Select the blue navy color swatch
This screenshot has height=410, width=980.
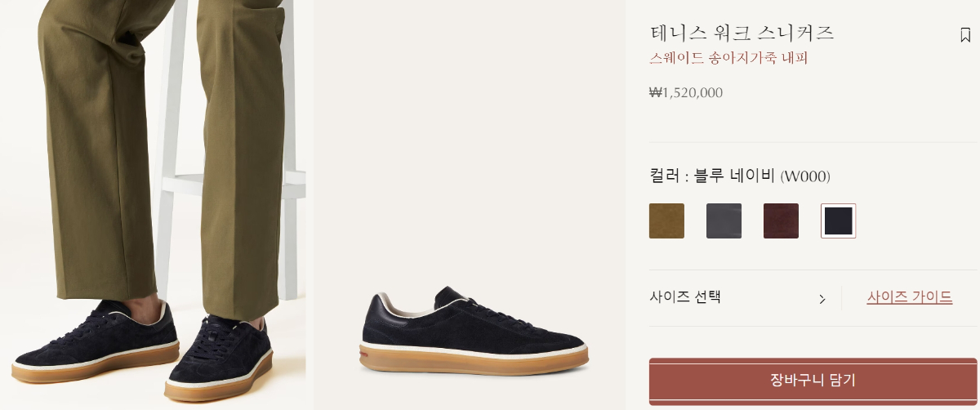point(838,221)
